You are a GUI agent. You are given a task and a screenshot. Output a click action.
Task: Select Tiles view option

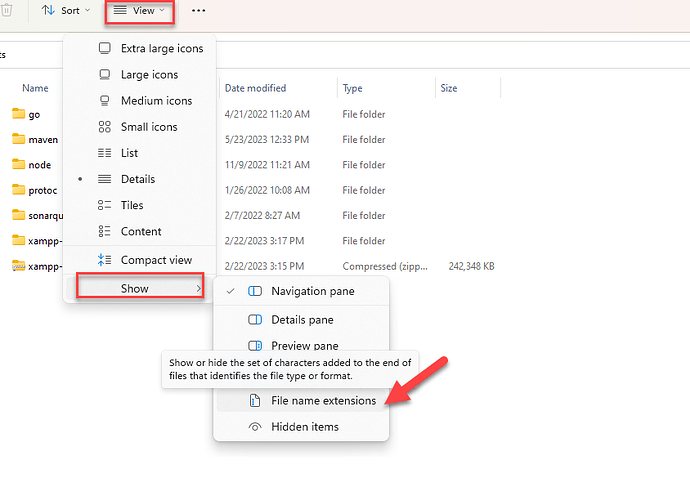[x=140, y=205]
